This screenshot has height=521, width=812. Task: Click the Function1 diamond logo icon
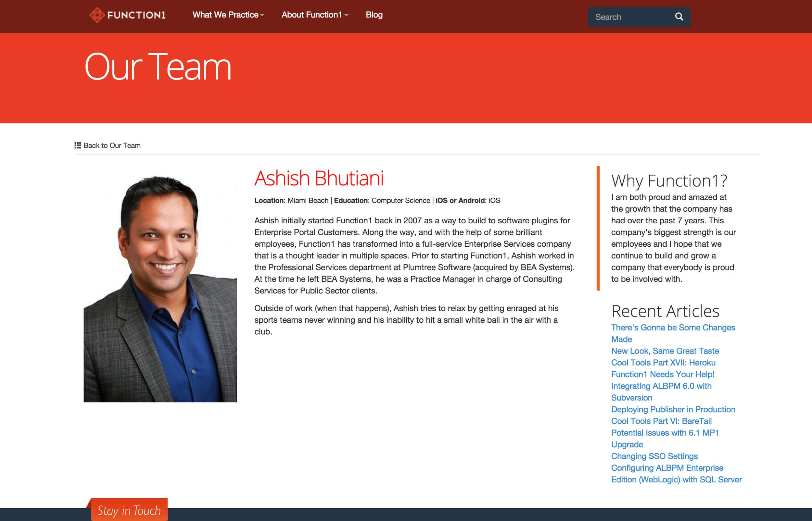click(97, 15)
